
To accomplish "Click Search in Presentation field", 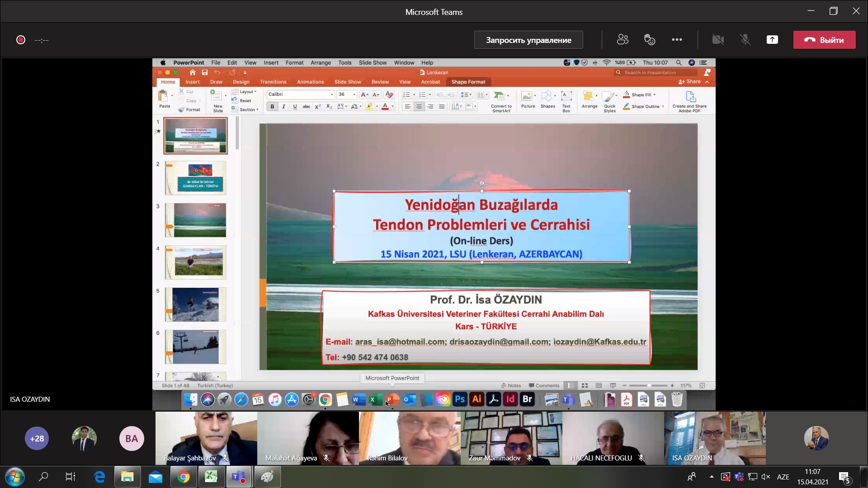I will [x=656, y=72].
